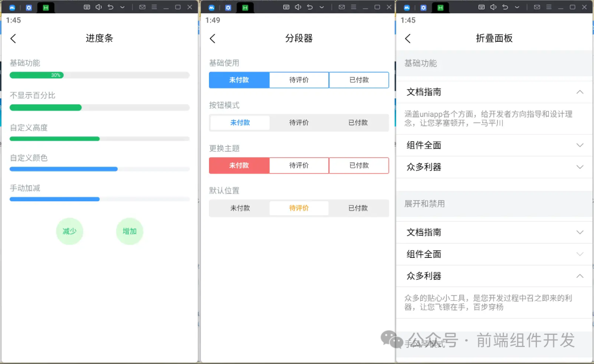Select 未付款 in 按钮模式 segment
Screen dimensions: 594x364
[x=240, y=123]
